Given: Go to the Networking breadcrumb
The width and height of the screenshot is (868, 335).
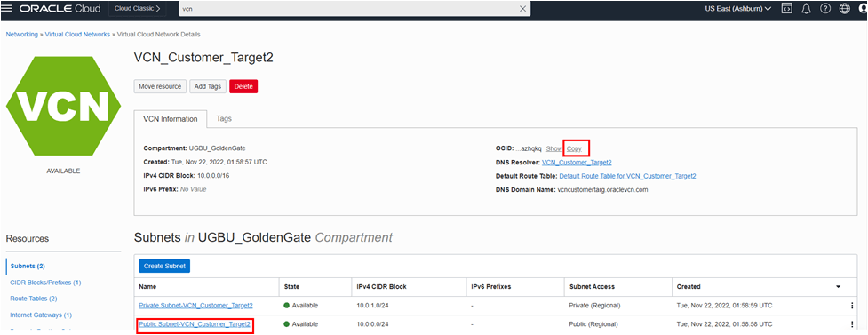Looking at the screenshot, I should [x=22, y=35].
